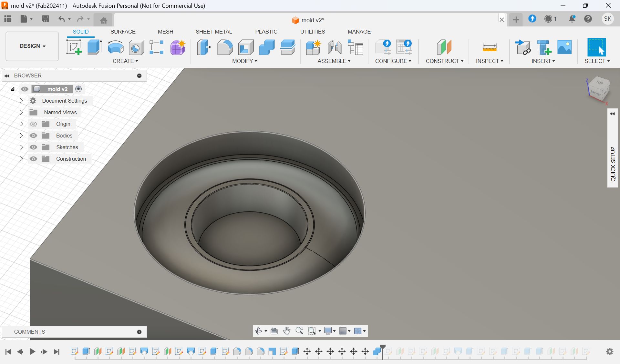Viewport: 620px width, 364px height.
Task: Switch to the UTILITIES tab
Action: 313,32
